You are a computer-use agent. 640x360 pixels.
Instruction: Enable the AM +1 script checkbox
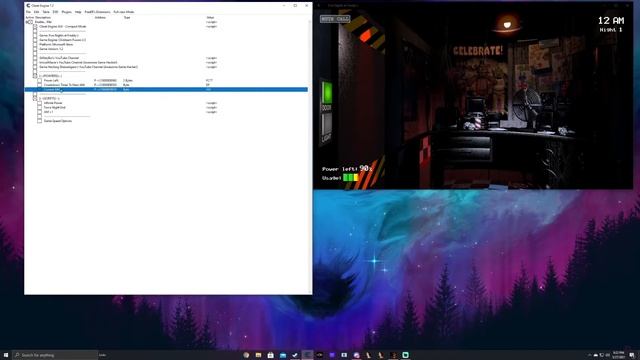(40, 112)
